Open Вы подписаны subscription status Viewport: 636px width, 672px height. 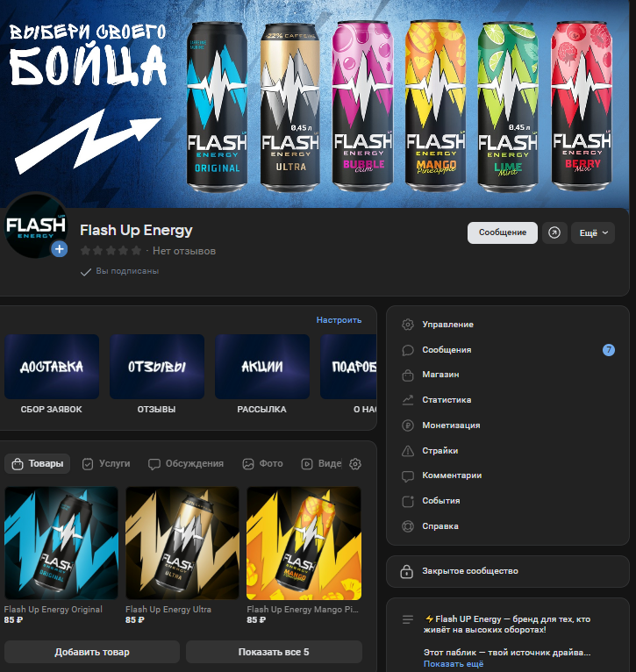pyautogui.click(x=120, y=271)
